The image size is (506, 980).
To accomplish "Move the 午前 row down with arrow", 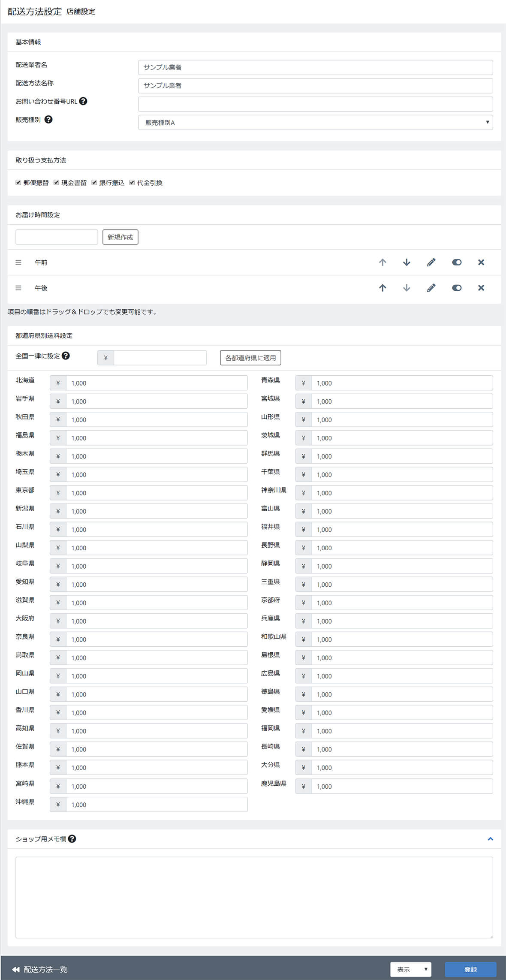I will point(407,262).
